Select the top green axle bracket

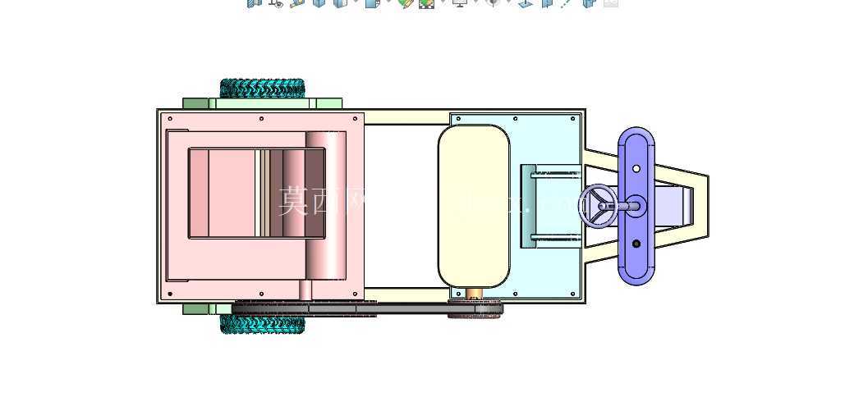[263, 103]
